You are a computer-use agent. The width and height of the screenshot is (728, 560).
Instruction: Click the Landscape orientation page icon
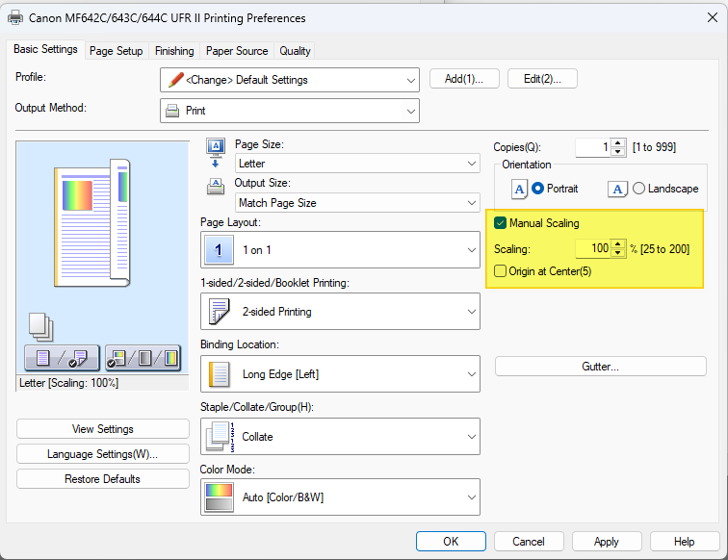(617, 190)
